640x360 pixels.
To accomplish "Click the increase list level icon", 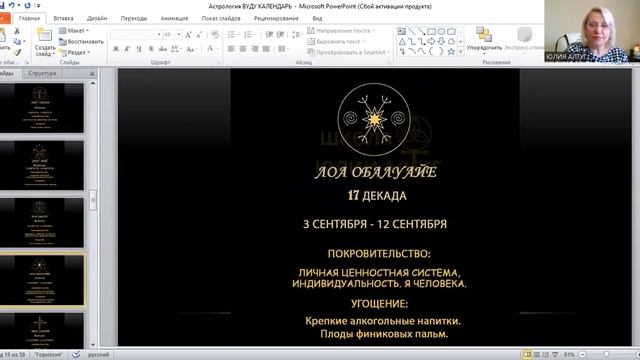I will pos(280,35).
